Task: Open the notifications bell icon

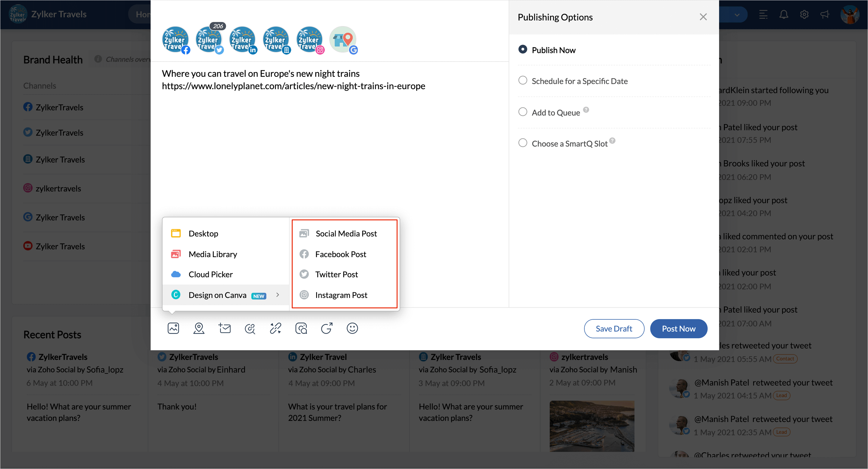Action: 784,14
